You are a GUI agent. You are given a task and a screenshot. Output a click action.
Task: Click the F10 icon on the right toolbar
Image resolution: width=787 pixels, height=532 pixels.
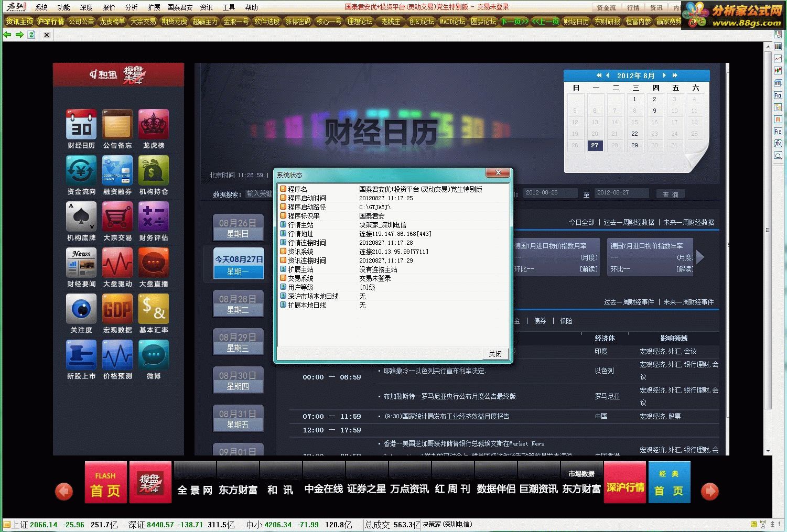[778, 95]
